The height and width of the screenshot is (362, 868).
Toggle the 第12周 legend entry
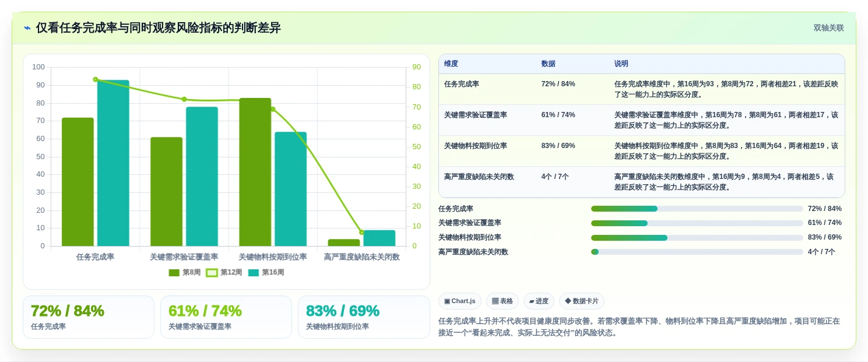pyautogui.click(x=224, y=272)
